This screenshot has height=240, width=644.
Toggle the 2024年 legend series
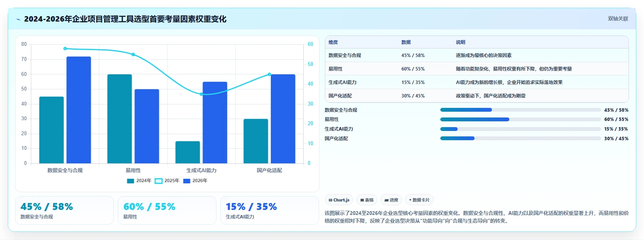coord(139,181)
